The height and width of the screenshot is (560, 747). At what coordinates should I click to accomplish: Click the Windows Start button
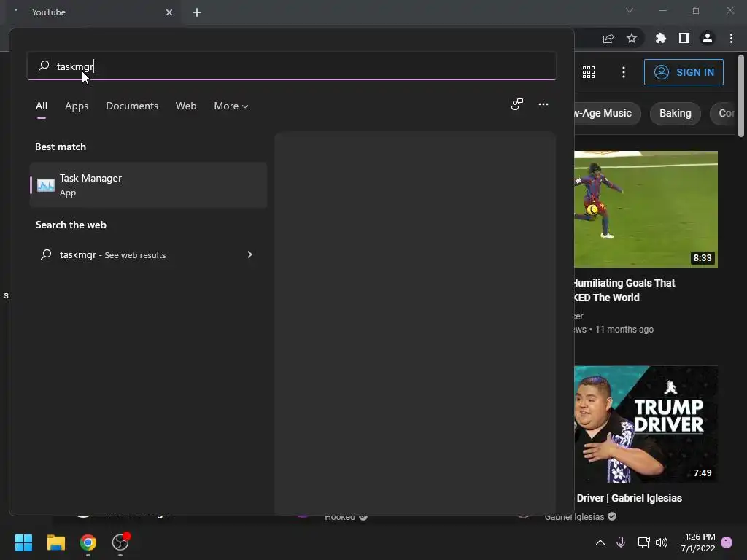23,542
